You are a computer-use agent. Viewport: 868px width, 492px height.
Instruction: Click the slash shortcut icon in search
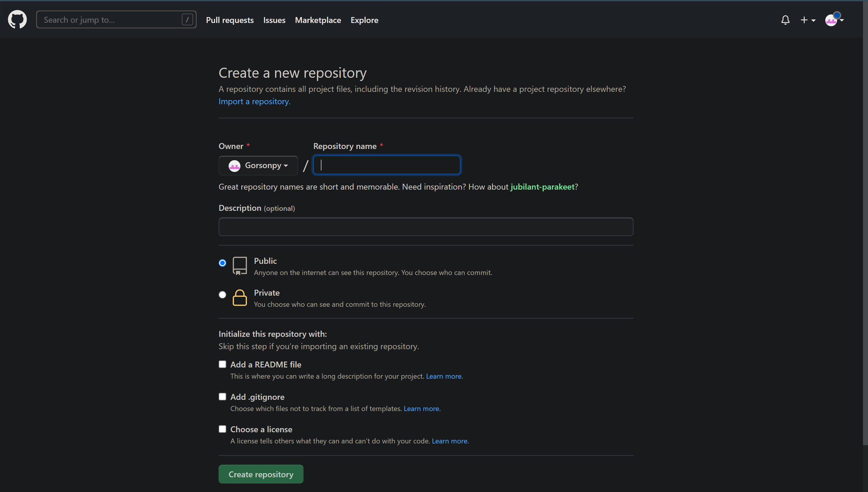click(187, 20)
